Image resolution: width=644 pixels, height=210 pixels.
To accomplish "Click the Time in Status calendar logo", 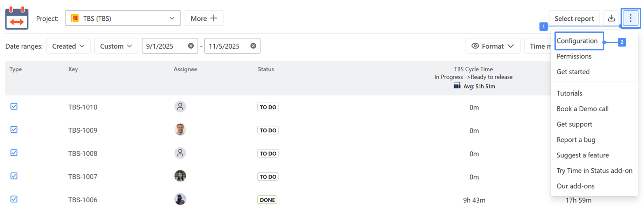I will point(17,18).
